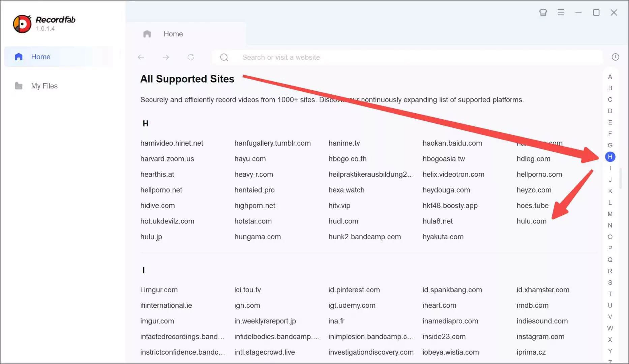
Task: Open investigationdiscovery.com link
Action: (371, 352)
